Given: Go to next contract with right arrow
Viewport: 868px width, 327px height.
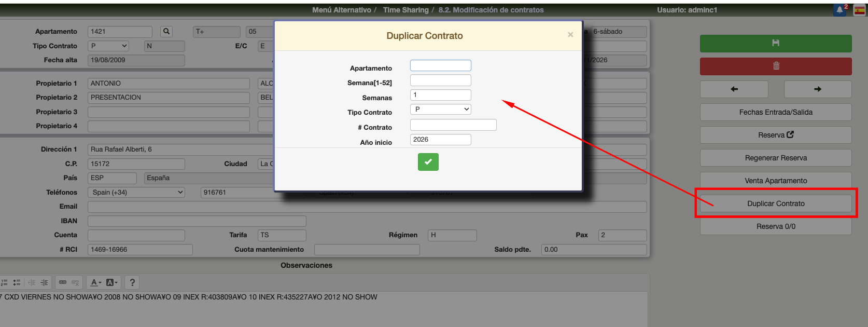Looking at the screenshot, I should [x=817, y=89].
